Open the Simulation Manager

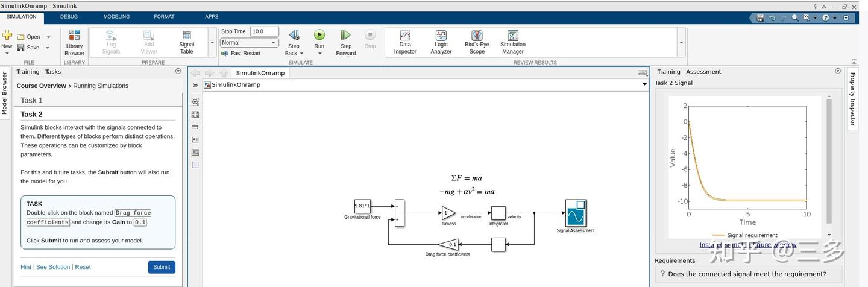pyautogui.click(x=513, y=43)
